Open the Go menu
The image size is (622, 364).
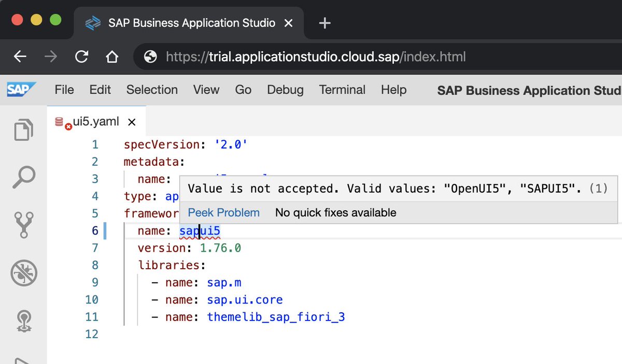pos(243,90)
